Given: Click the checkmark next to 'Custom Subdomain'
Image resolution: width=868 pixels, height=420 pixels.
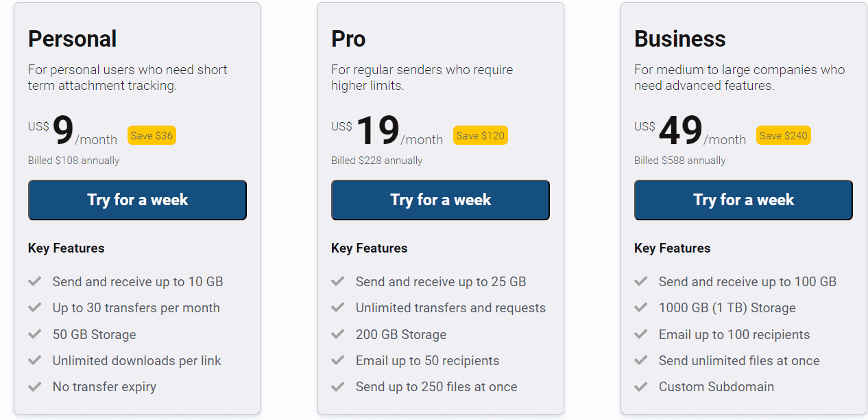Looking at the screenshot, I should point(641,386).
